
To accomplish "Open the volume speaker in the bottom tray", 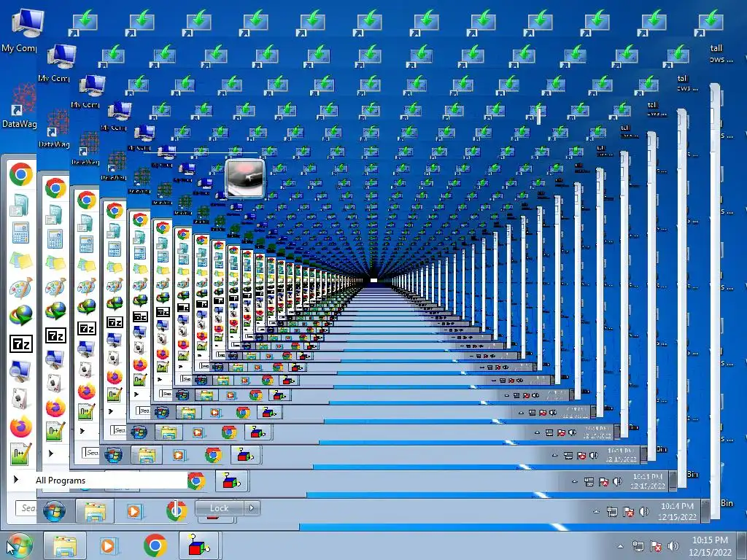I will pos(673,546).
